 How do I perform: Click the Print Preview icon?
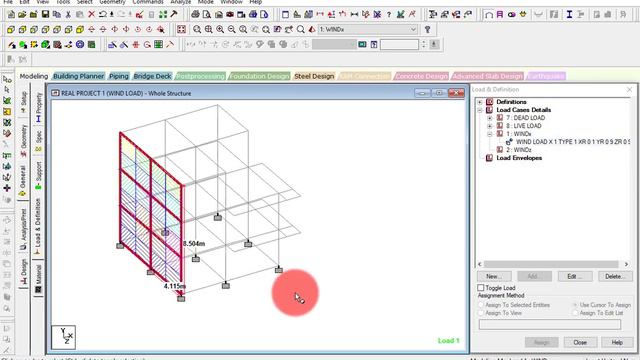click(207, 15)
